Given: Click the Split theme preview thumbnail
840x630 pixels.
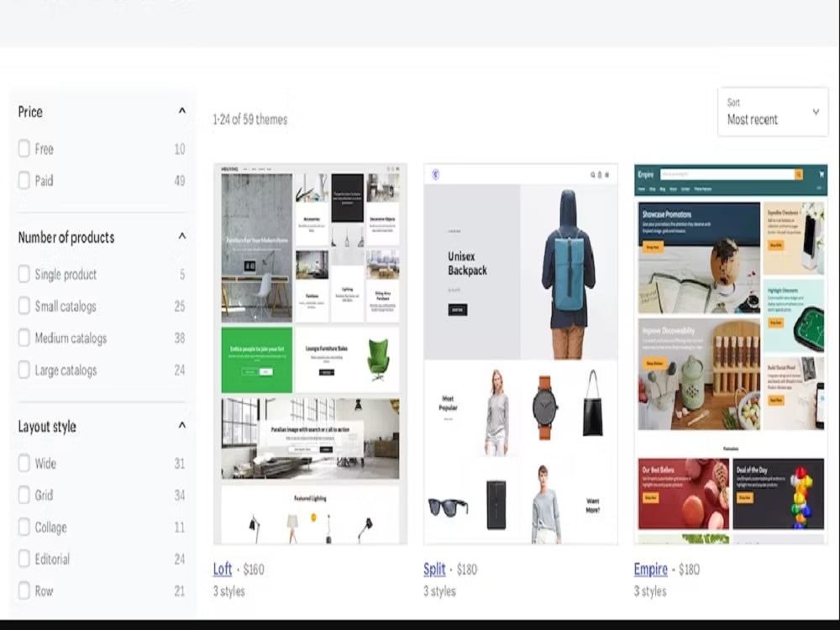Looking at the screenshot, I should point(521,353).
